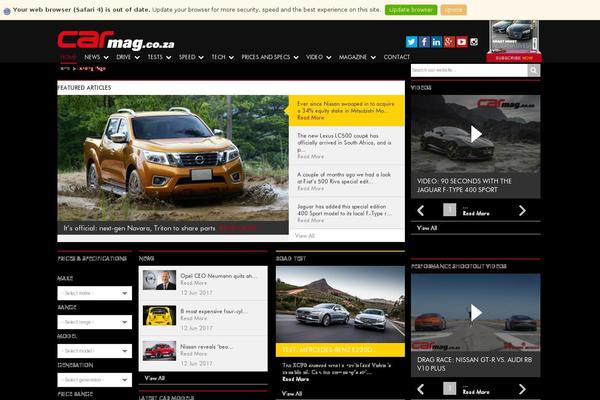Image resolution: width=600 pixels, height=400 pixels.
Task: Open the Select model dropdown
Action: click(95, 351)
